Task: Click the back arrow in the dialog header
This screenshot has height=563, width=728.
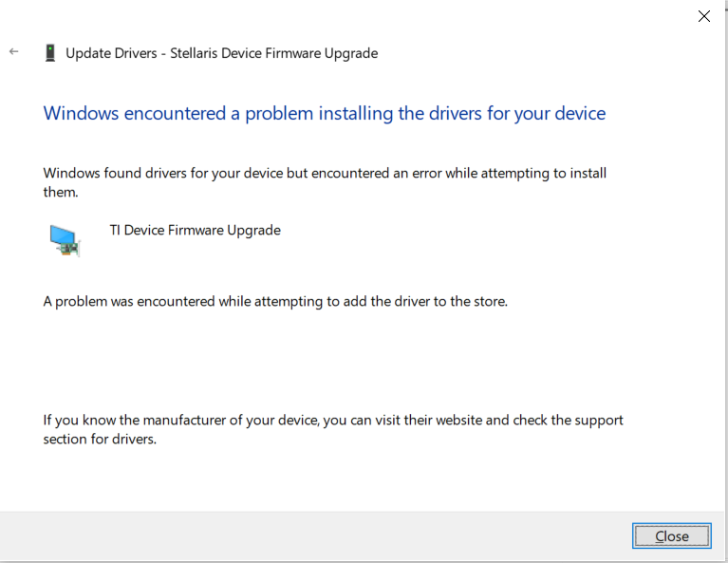Action: pyautogui.click(x=13, y=52)
